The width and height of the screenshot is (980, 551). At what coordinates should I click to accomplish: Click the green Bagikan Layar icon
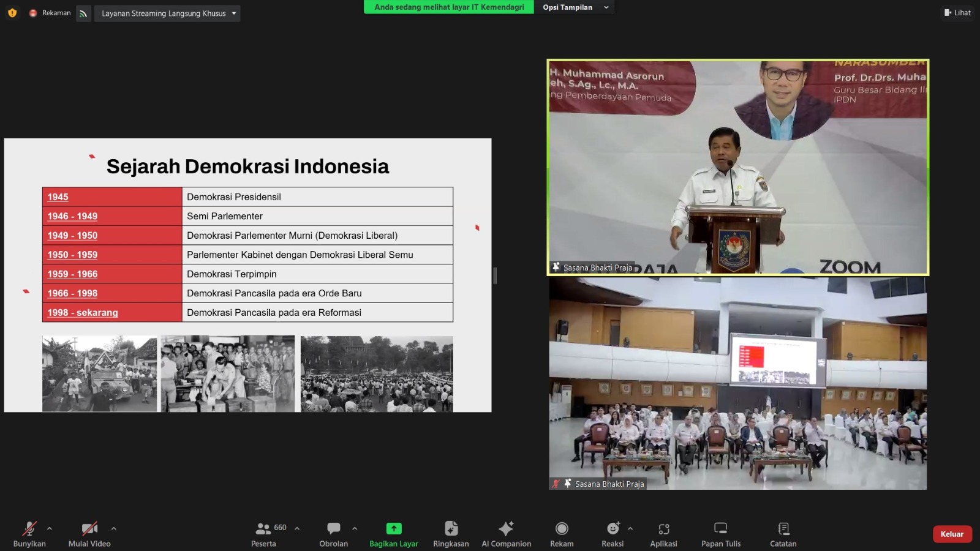[x=394, y=528]
